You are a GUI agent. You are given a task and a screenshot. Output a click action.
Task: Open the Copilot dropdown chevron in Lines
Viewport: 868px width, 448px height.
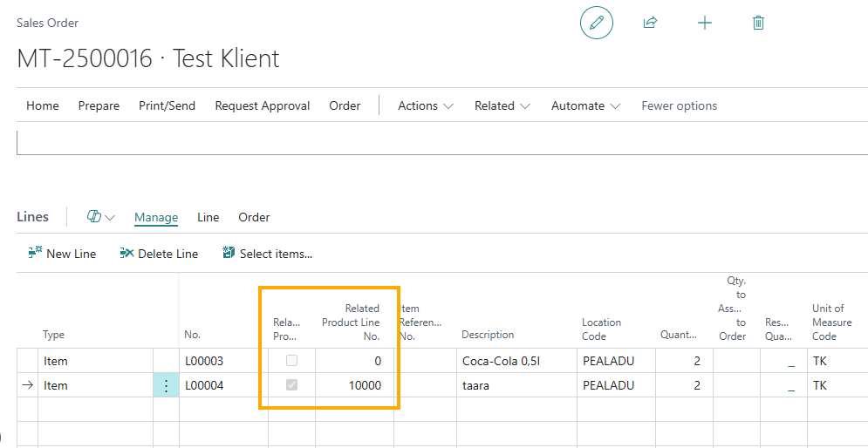(110, 217)
